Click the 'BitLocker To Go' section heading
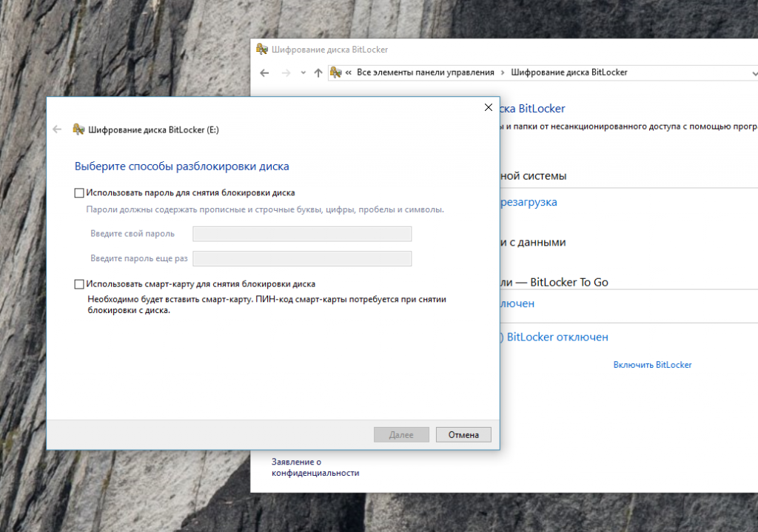 pos(554,282)
